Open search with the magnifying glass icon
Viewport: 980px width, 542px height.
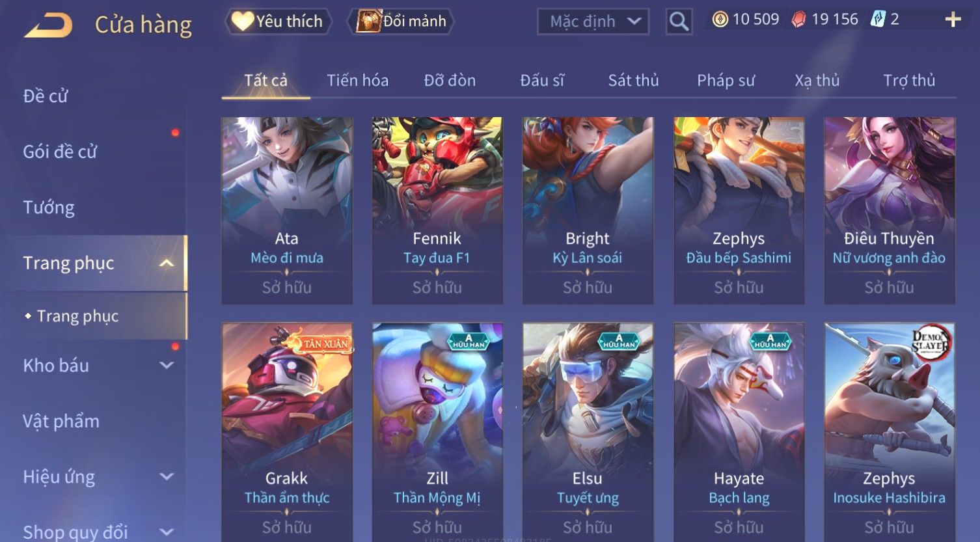[x=679, y=21]
